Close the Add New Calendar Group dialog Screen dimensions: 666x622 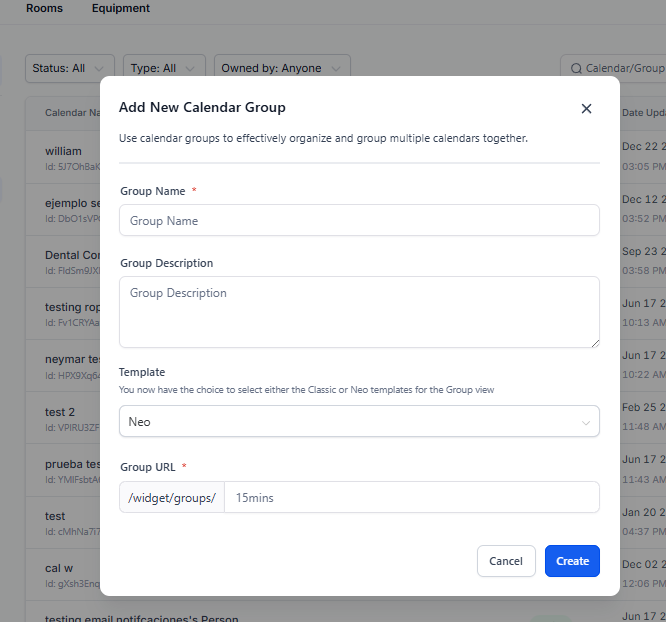(586, 108)
